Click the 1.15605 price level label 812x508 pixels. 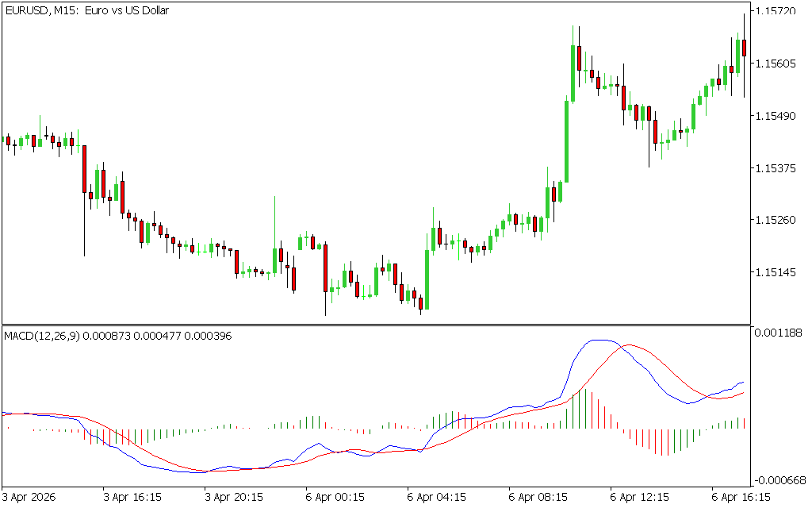tap(779, 63)
